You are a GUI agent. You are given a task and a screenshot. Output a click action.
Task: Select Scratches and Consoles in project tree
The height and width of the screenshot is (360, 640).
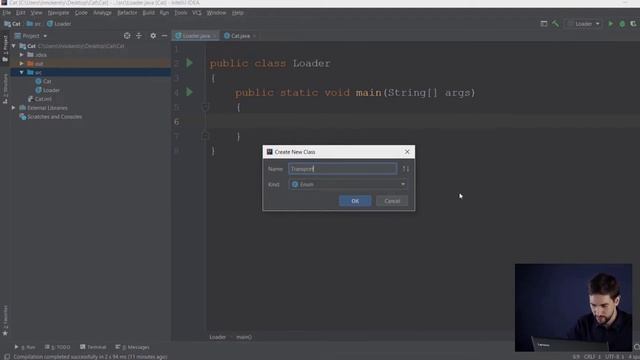click(51, 117)
